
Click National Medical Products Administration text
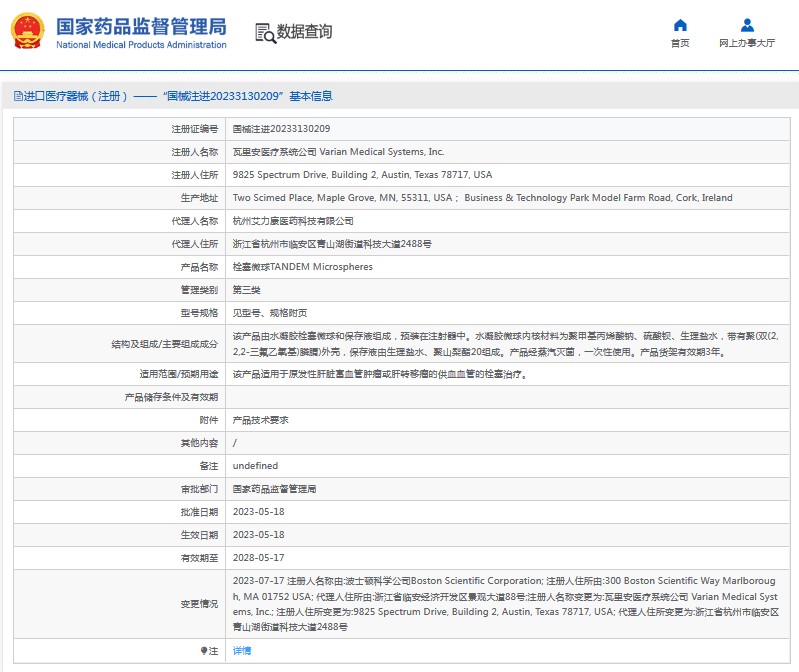(141, 45)
